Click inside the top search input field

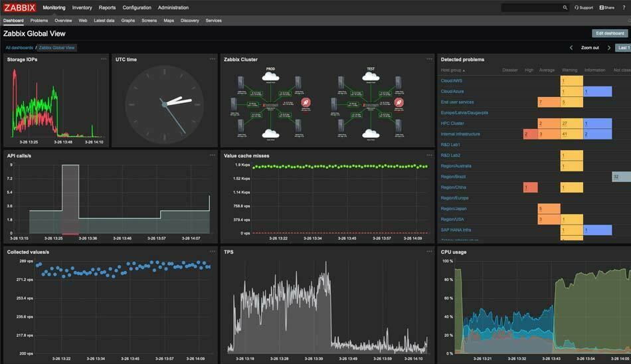531,8
